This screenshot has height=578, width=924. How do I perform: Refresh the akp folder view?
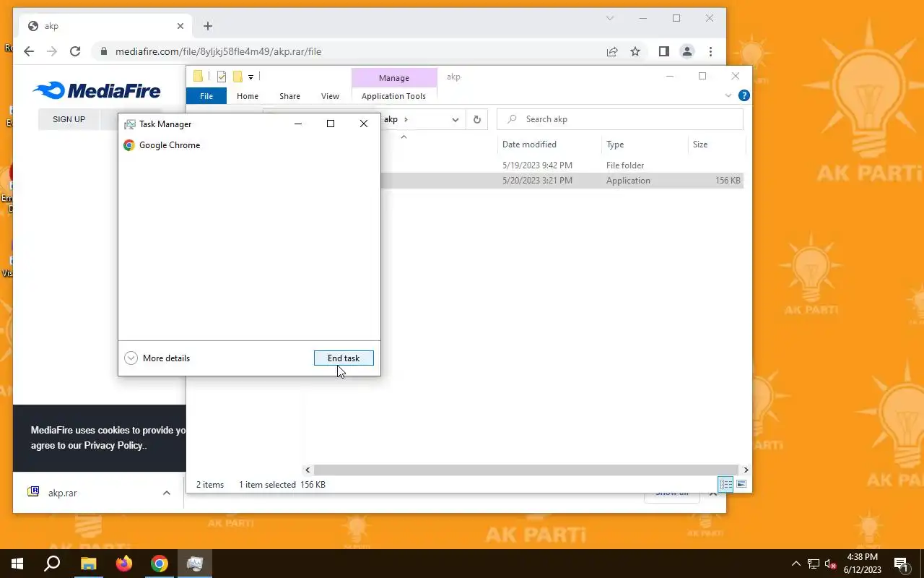point(476,119)
